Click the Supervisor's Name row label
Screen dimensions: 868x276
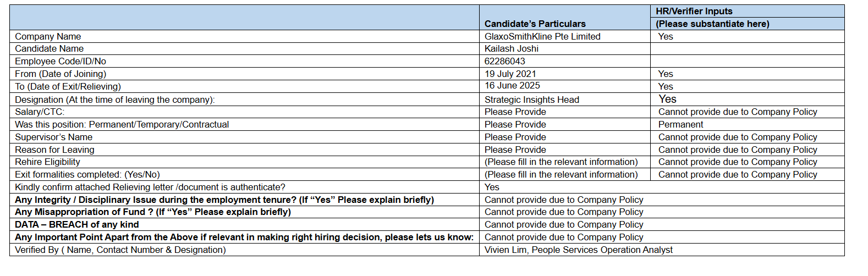pos(54,137)
